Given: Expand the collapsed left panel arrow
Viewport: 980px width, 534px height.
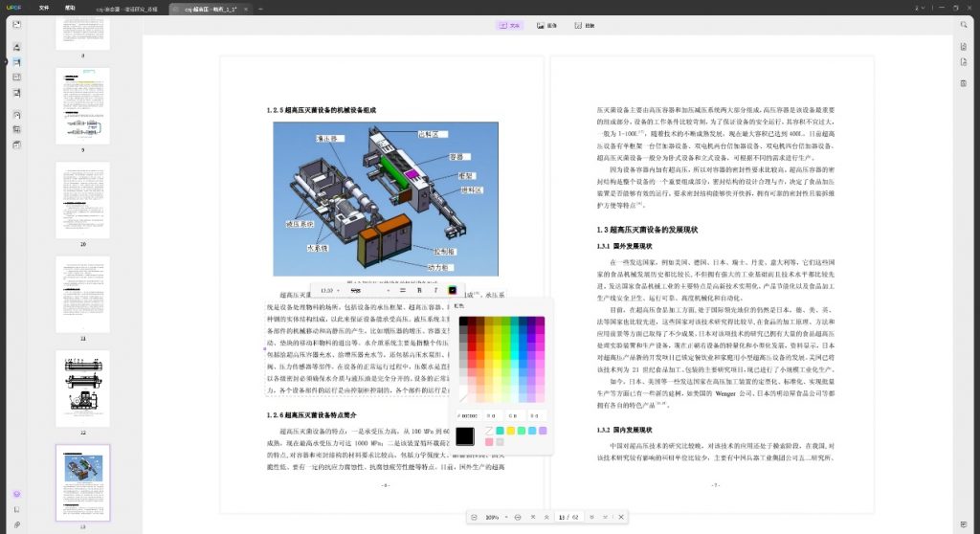Looking at the screenshot, I should click(6, 62).
